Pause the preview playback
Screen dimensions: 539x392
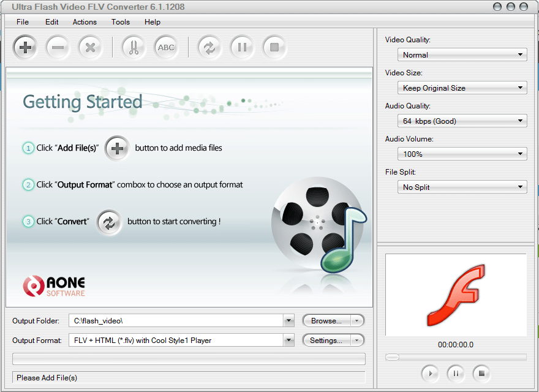point(456,374)
